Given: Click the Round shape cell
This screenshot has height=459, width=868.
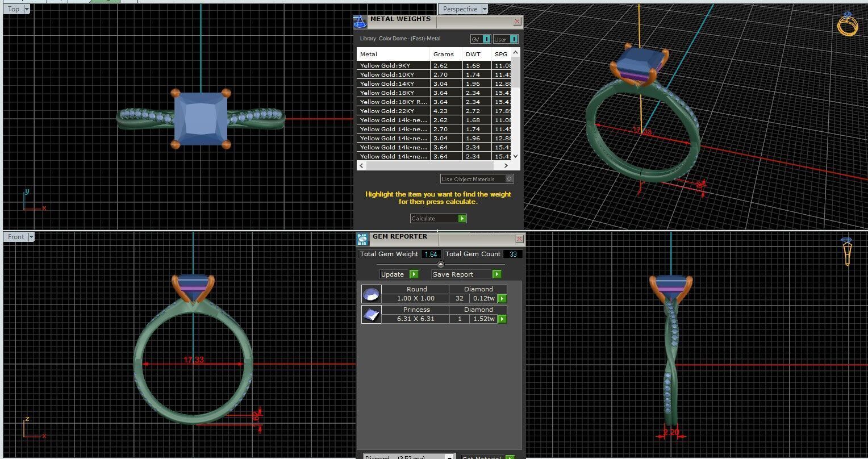Looking at the screenshot, I should [416, 289].
